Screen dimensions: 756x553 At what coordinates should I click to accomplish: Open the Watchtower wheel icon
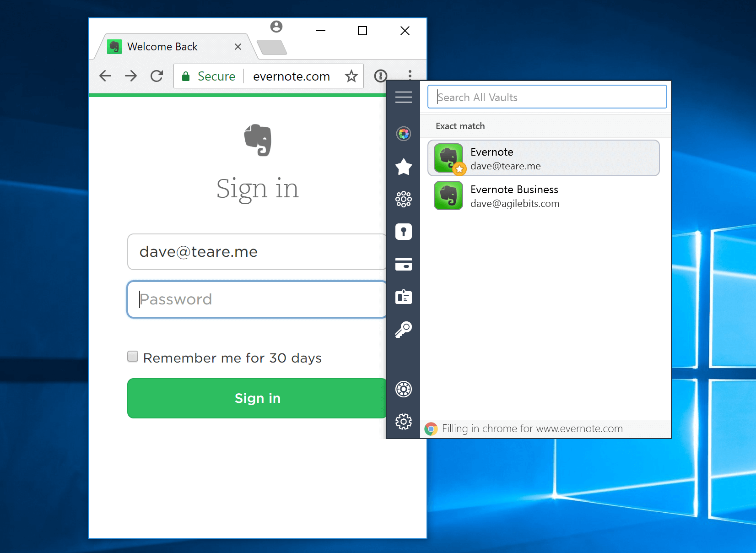coord(403,389)
